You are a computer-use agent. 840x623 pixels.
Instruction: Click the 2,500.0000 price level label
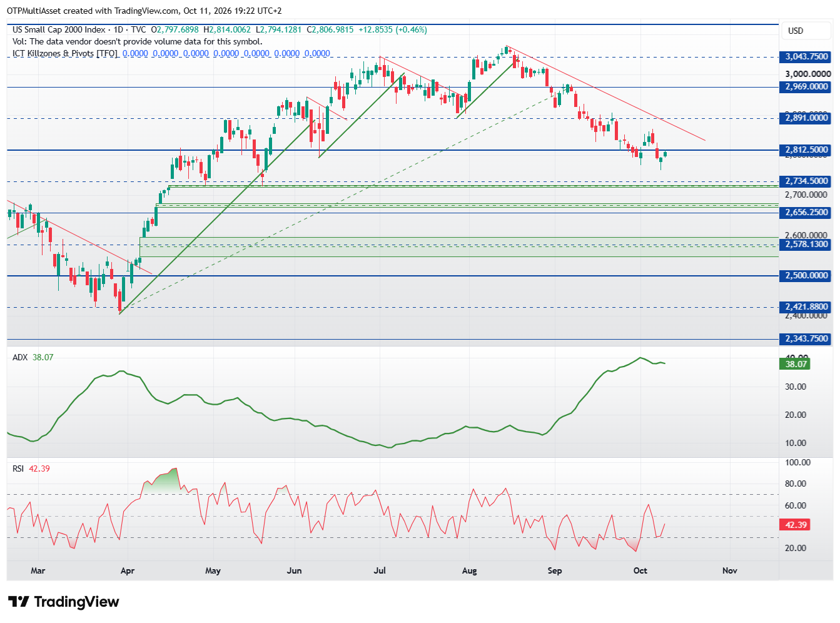click(806, 276)
